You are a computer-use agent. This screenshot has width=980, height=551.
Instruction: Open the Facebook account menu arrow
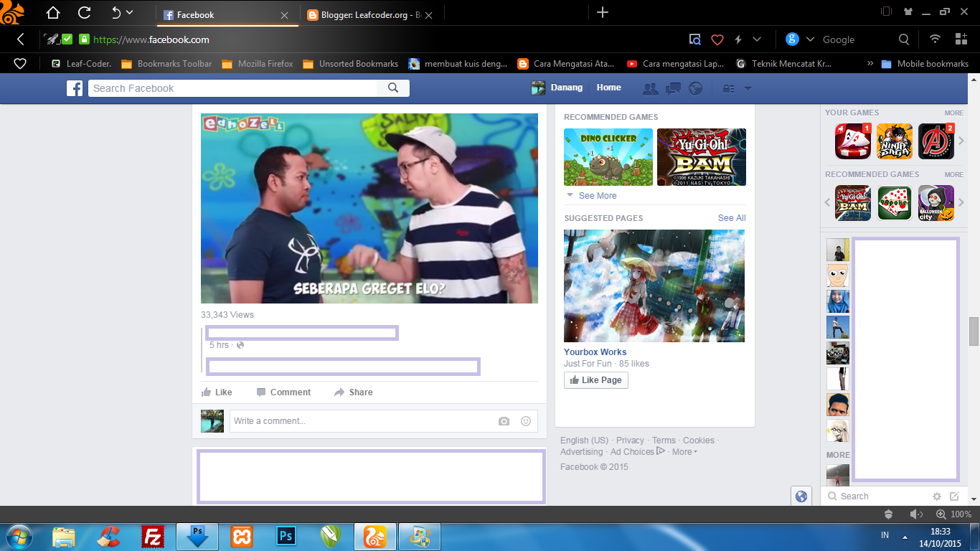pos(748,88)
